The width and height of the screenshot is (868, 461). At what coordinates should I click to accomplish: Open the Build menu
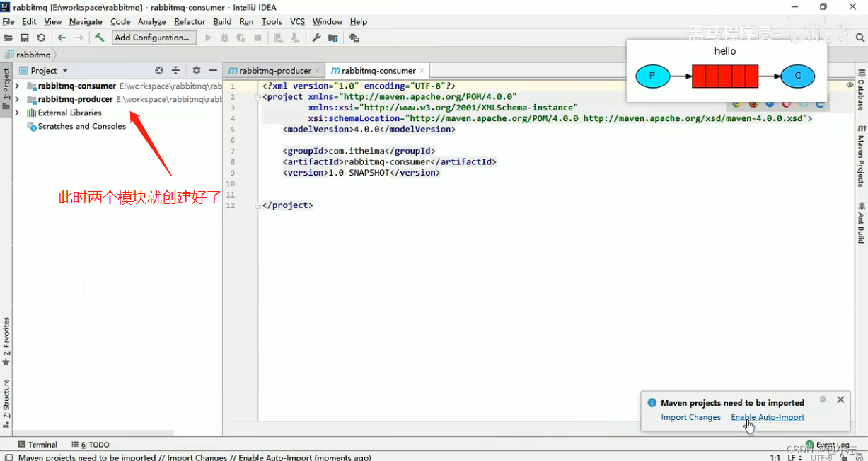[222, 22]
